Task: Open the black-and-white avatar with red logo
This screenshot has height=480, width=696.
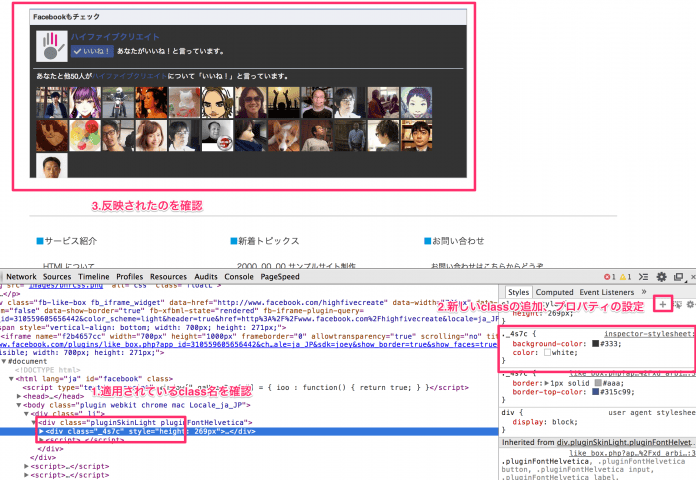Action: click(x=218, y=135)
